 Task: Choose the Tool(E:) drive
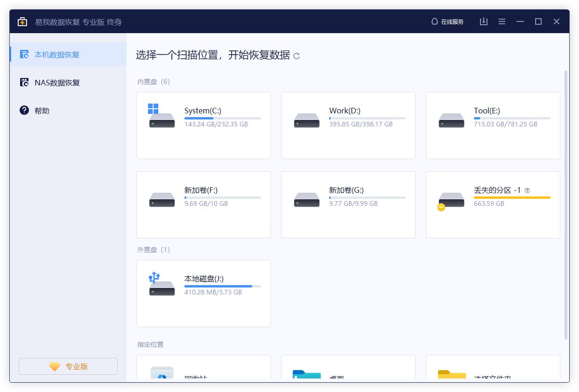pos(493,125)
